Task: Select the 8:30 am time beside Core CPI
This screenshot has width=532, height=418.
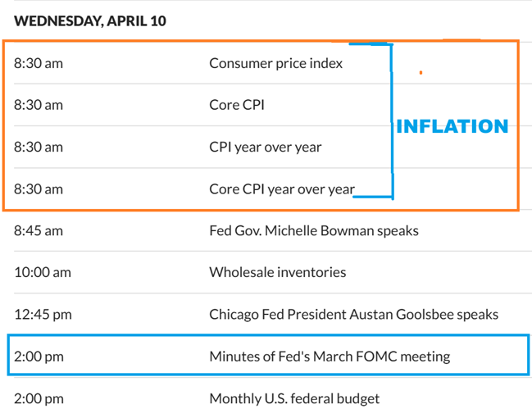Action: click(39, 105)
